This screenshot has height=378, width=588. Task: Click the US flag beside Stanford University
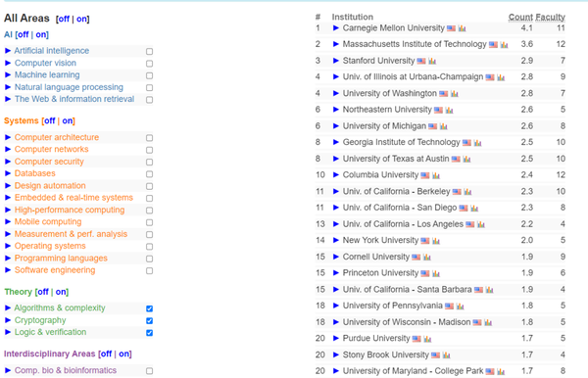point(421,61)
